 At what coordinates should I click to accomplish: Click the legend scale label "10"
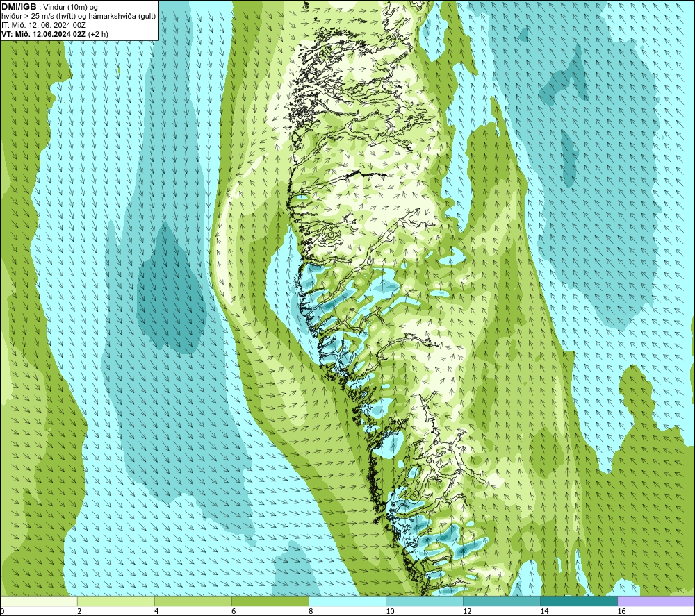tap(390, 612)
